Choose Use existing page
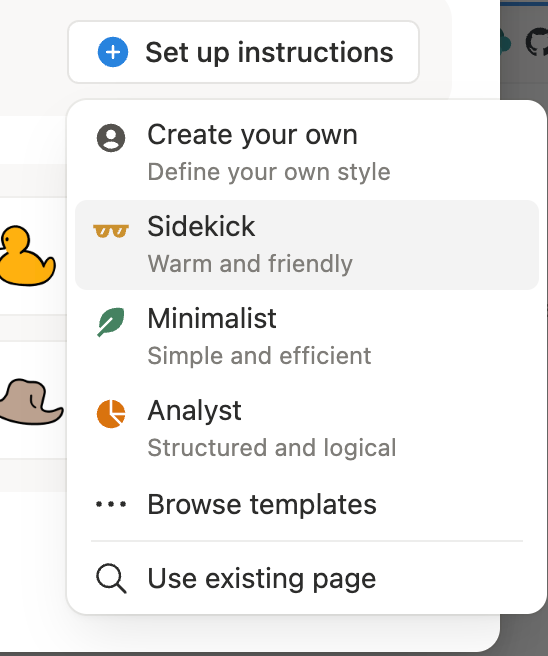548x656 pixels. [307, 579]
